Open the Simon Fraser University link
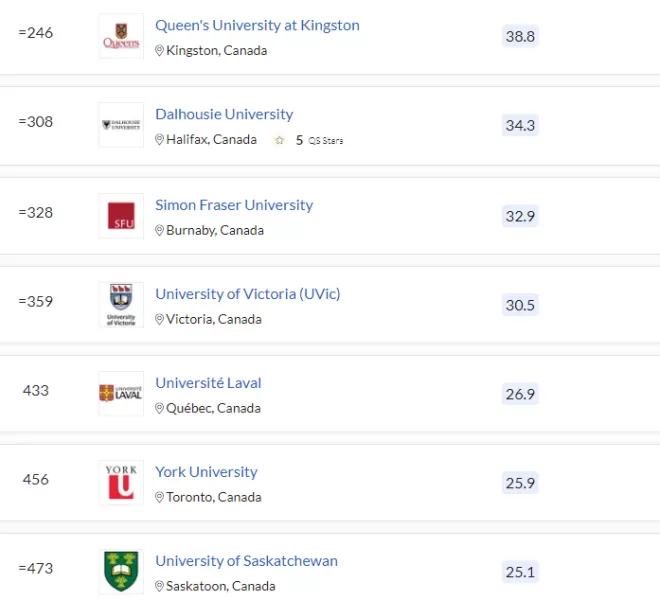660x600 pixels. (x=234, y=205)
